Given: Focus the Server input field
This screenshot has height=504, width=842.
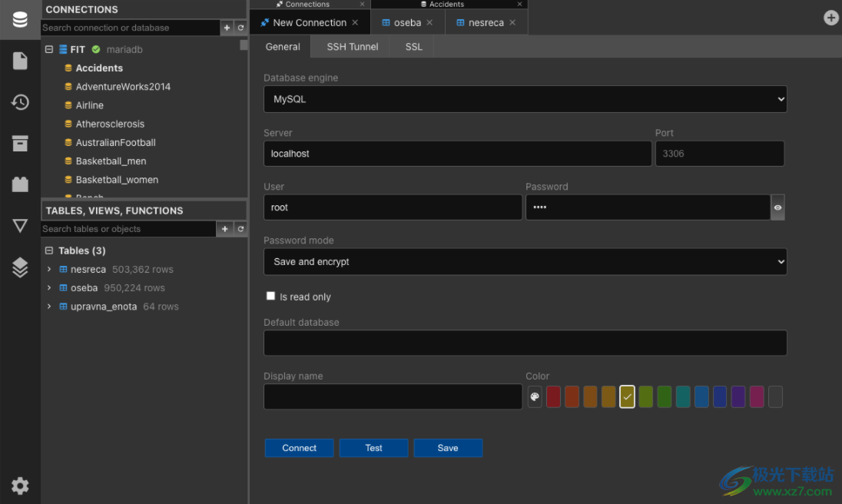Looking at the screenshot, I should click(458, 154).
